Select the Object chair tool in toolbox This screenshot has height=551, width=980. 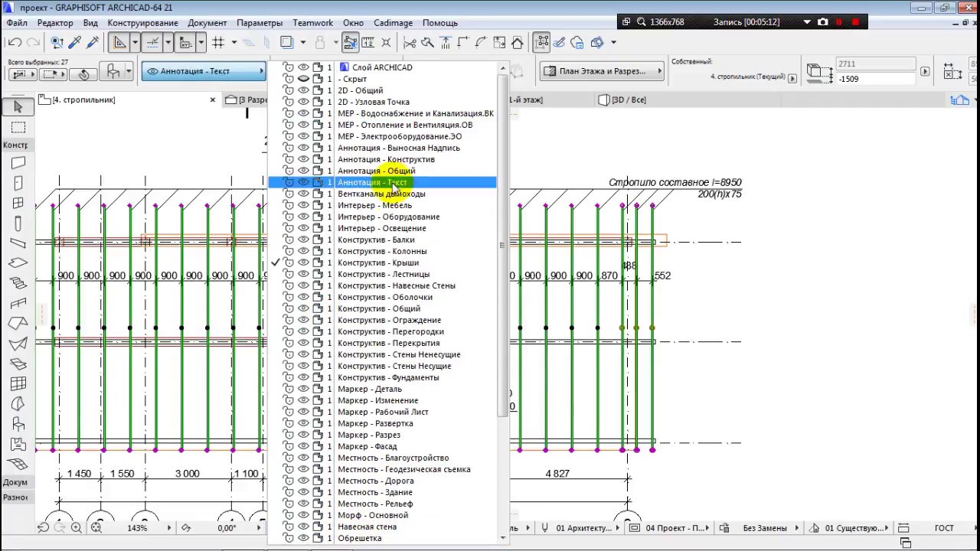click(x=18, y=424)
